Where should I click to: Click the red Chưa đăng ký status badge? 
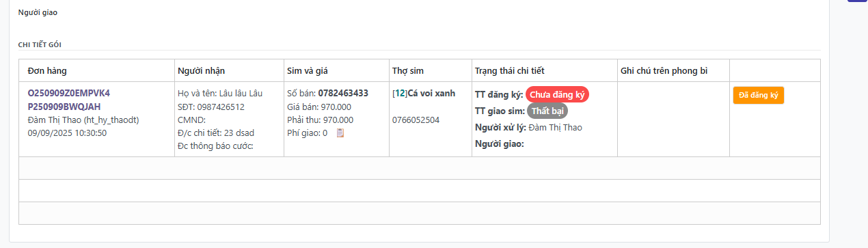pos(557,95)
